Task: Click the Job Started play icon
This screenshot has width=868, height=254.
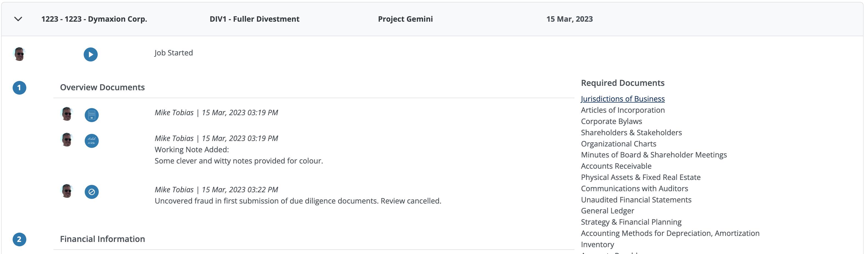Action: point(91,55)
